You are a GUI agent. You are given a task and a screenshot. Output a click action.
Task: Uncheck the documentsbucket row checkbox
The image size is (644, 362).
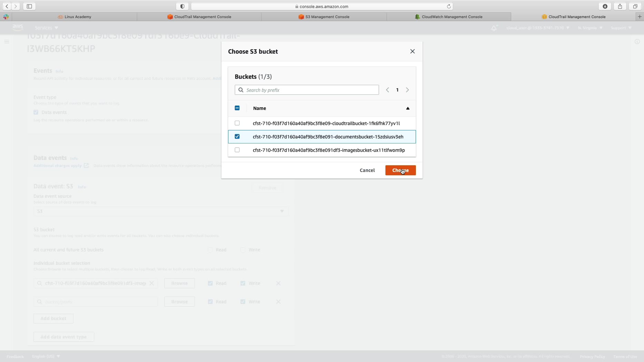pos(237,137)
